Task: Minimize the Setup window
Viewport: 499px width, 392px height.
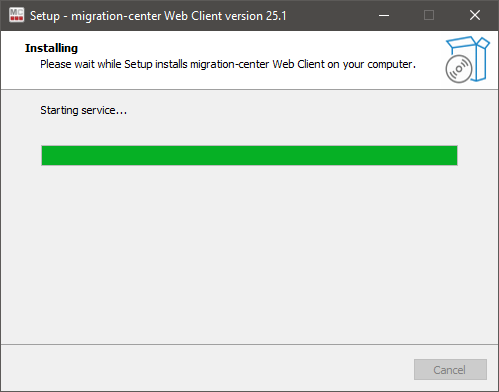Action: (384, 15)
